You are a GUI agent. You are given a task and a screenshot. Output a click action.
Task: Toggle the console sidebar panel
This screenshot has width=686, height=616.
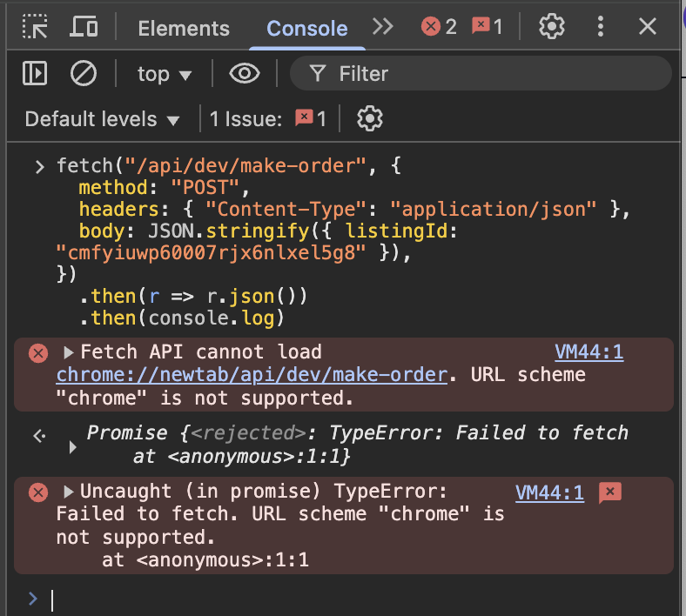coord(35,74)
